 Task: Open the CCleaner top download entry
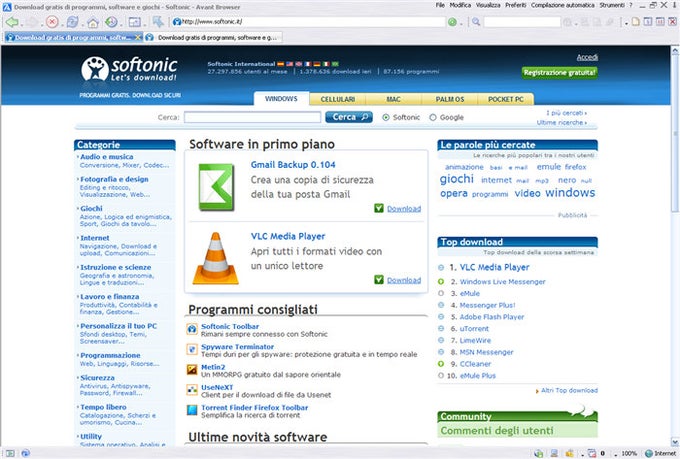475,364
